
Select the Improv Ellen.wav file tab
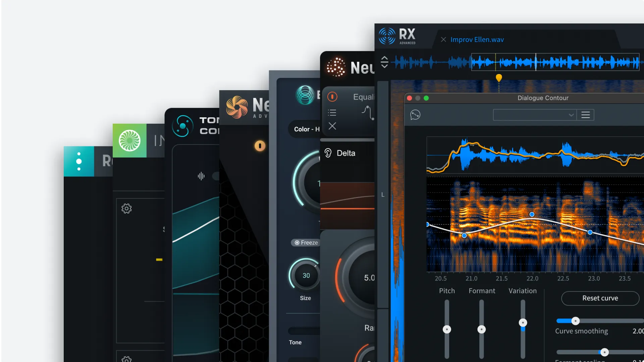point(477,39)
